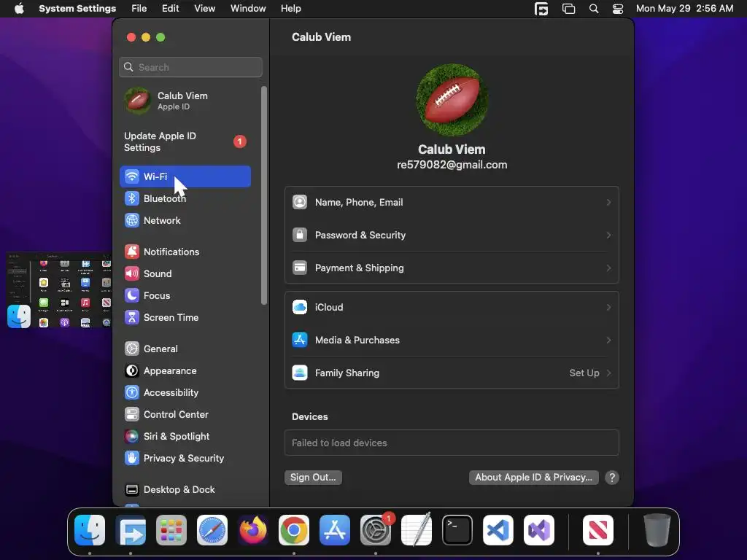Open Visual Studio Code from the Dock

[498, 530]
